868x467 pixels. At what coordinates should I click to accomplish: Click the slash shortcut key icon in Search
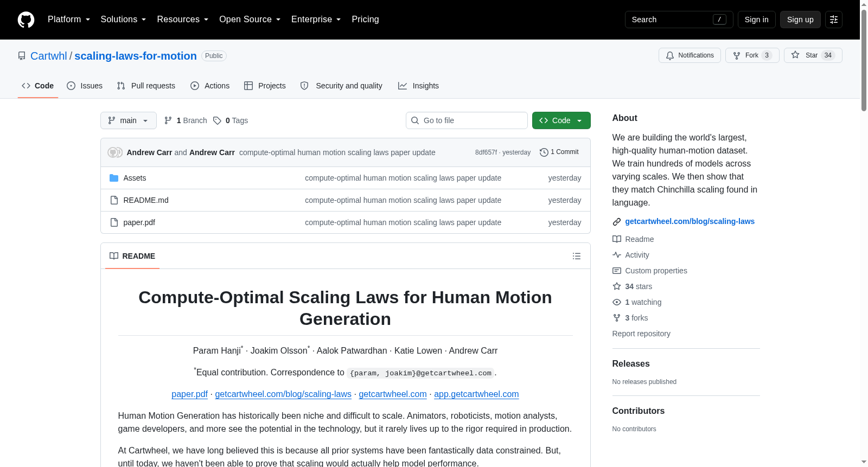point(719,20)
